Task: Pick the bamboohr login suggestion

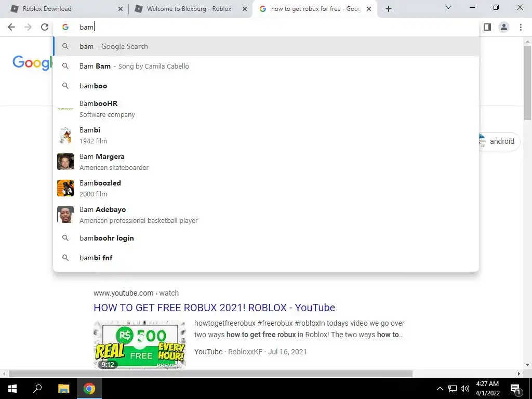Action: click(266, 238)
